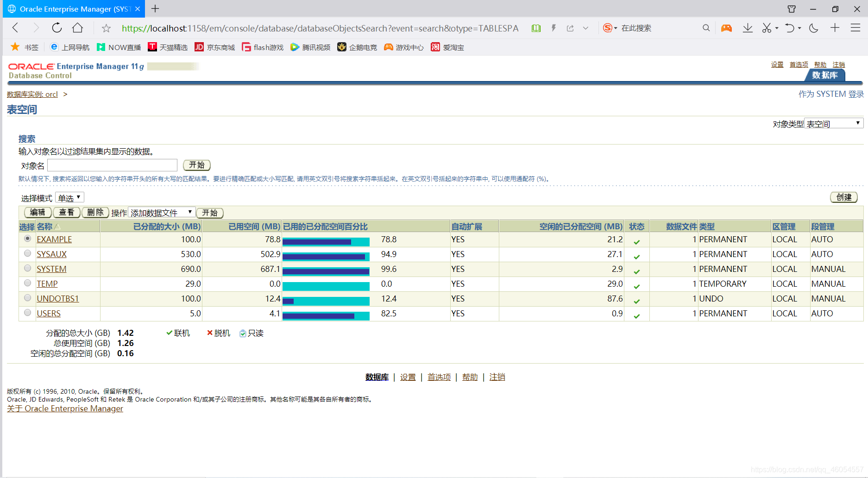Open the downloads arrow icon
Screen dimensions: 868x478
[748, 28]
